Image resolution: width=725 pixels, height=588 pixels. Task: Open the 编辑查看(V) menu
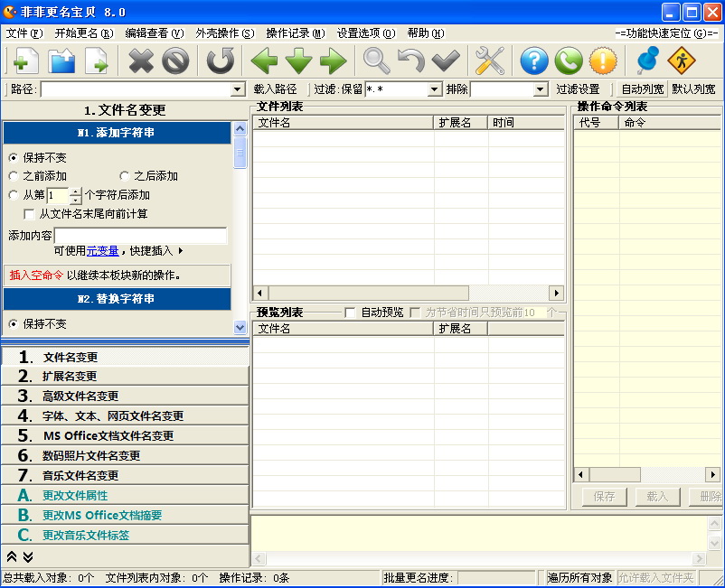(x=155, y=33)
